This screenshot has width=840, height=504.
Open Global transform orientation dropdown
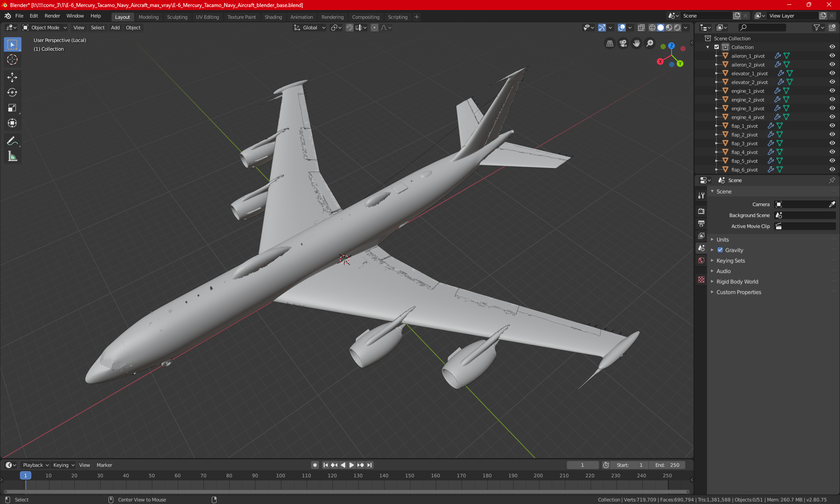click(x=310, y=28)
